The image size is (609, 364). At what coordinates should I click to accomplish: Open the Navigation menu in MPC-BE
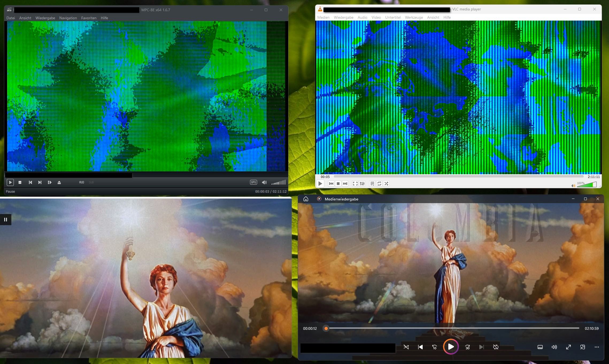tap(68, 18)
